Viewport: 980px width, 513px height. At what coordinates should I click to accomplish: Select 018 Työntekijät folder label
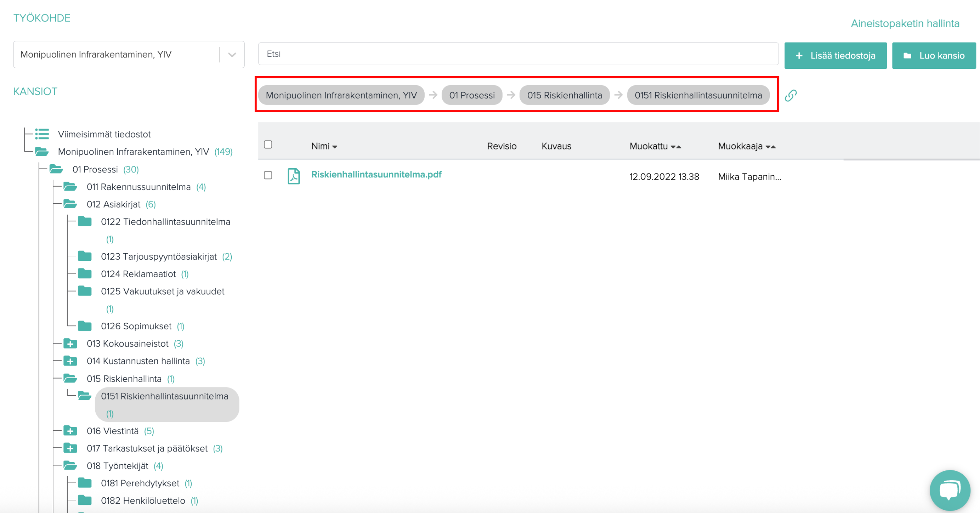pyautogui.click(x=118, y=466)
